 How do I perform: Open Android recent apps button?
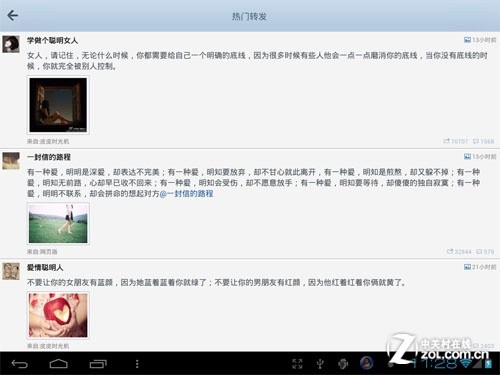[98, 364]
